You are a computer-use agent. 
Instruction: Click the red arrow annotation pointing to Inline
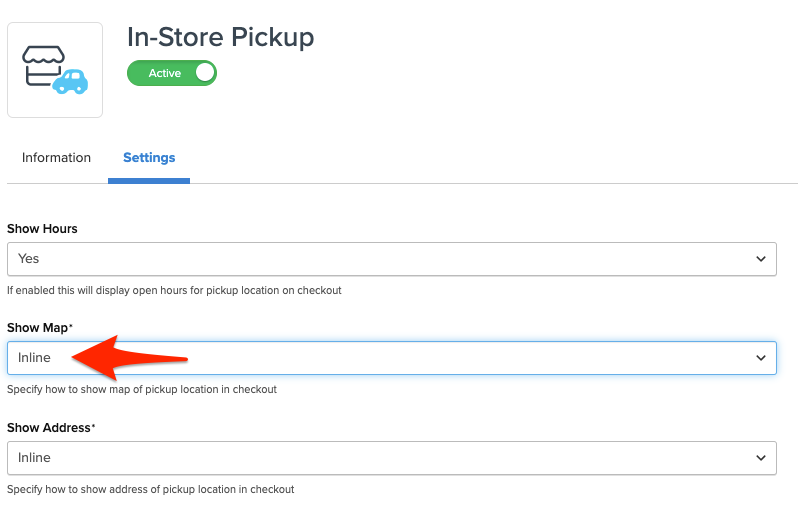point(130,357)
